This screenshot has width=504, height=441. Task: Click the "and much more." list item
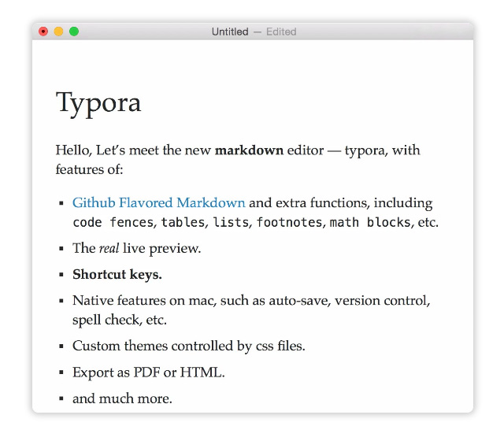point(122,398)
